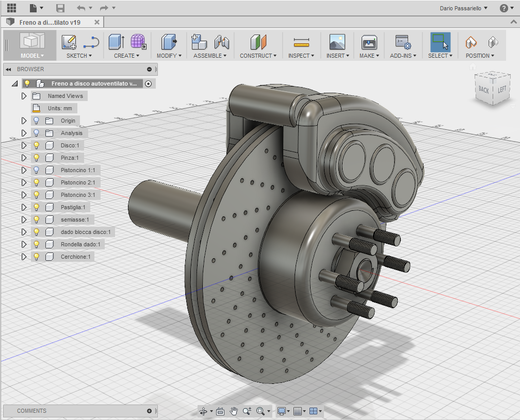Click the Insert decal image icon
This screenshot has height=420, width=520.
coord(337,42)
